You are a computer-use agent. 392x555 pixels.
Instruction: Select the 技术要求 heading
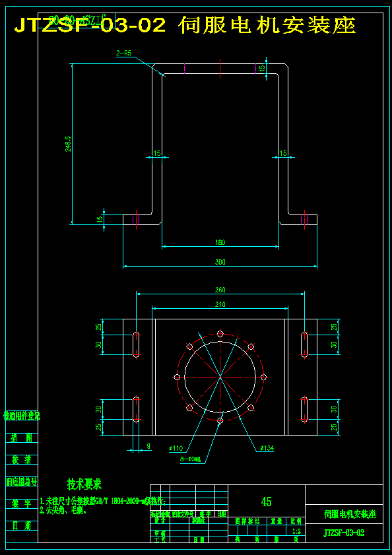(x=84, y=484)
